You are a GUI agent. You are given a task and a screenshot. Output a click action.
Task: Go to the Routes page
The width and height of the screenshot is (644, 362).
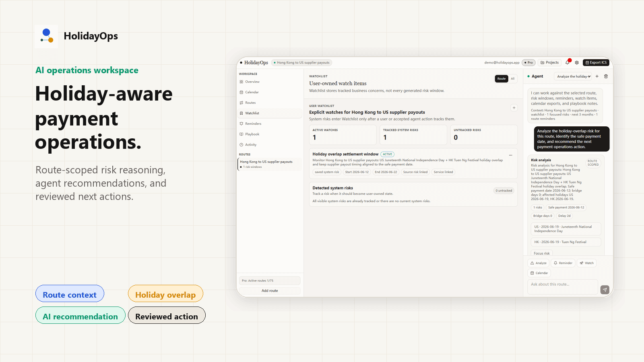tap(270, 103)
